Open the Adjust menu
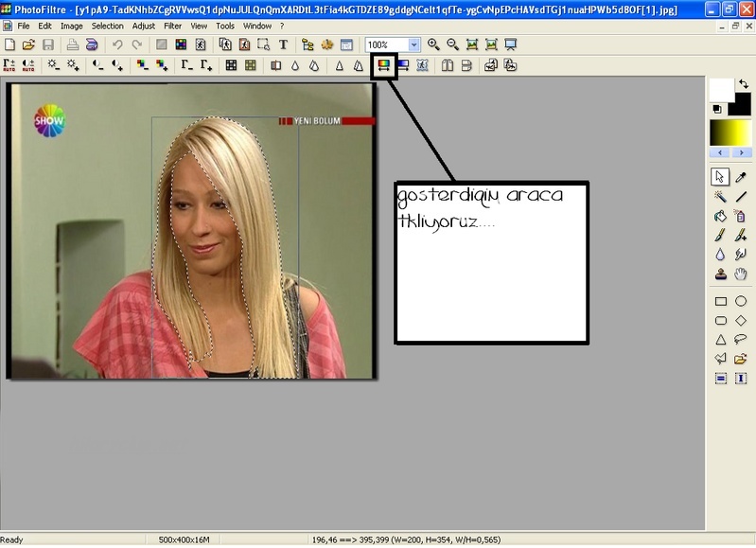Screen dimensions: 756x548 tap(144, 27)
